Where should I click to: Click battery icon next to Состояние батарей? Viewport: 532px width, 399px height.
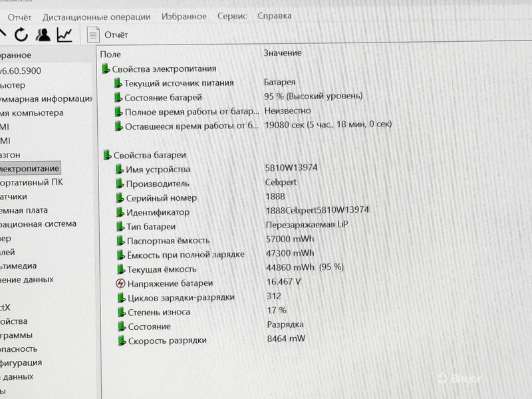[x=118, y=98]
